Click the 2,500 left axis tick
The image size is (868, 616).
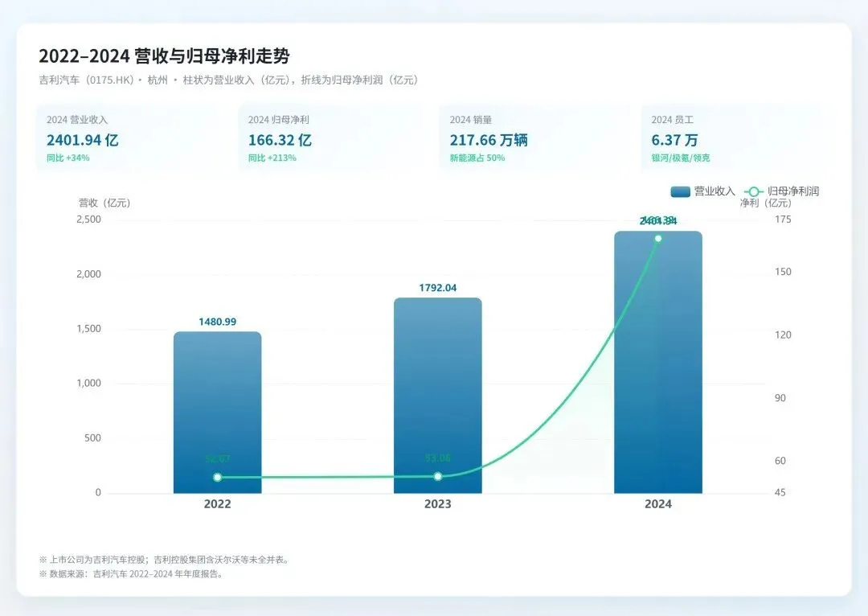point(88,220)
